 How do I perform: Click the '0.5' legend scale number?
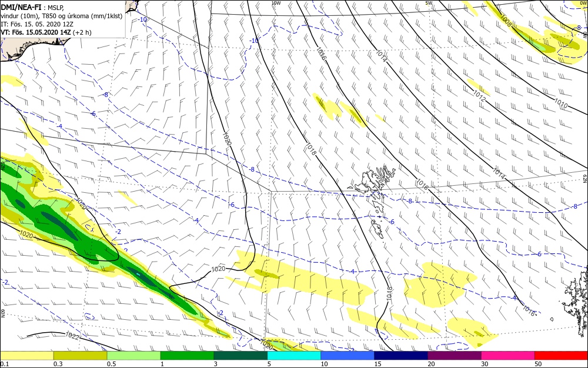point(111,364)
